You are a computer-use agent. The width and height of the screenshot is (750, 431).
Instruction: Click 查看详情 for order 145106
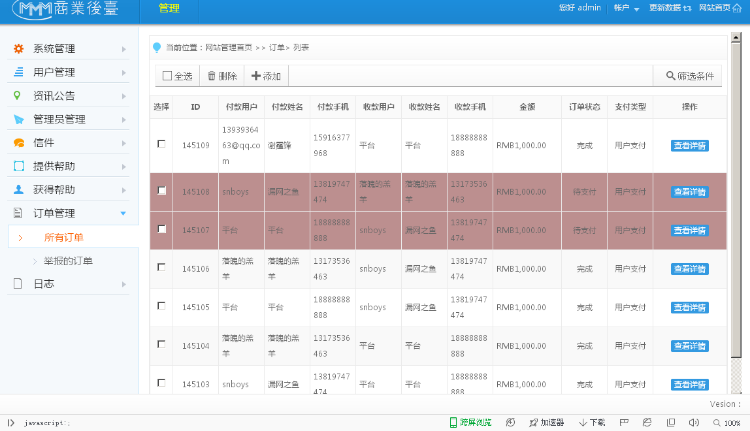pos(690,269)
